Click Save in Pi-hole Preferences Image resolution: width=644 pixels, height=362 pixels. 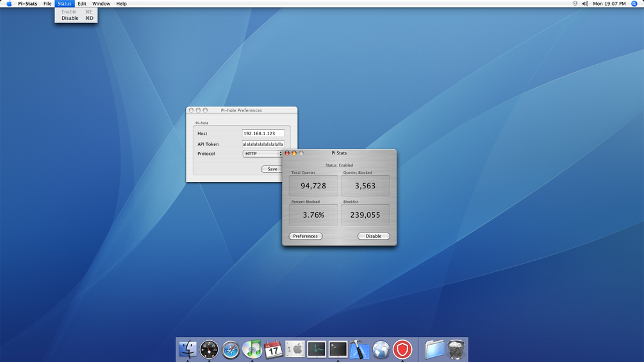pyautogui.click(x=272, y=169)
